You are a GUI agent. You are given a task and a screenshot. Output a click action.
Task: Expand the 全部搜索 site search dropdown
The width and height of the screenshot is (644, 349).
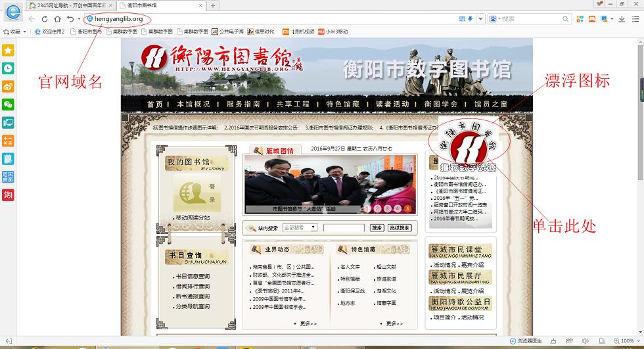(x=300, y=227)
